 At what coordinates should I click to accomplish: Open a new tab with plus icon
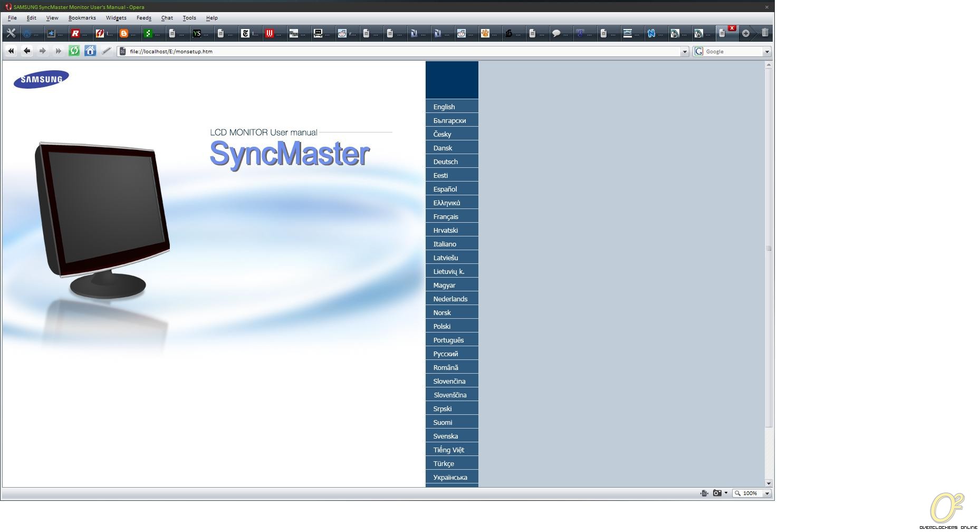[x=746, y=33]
